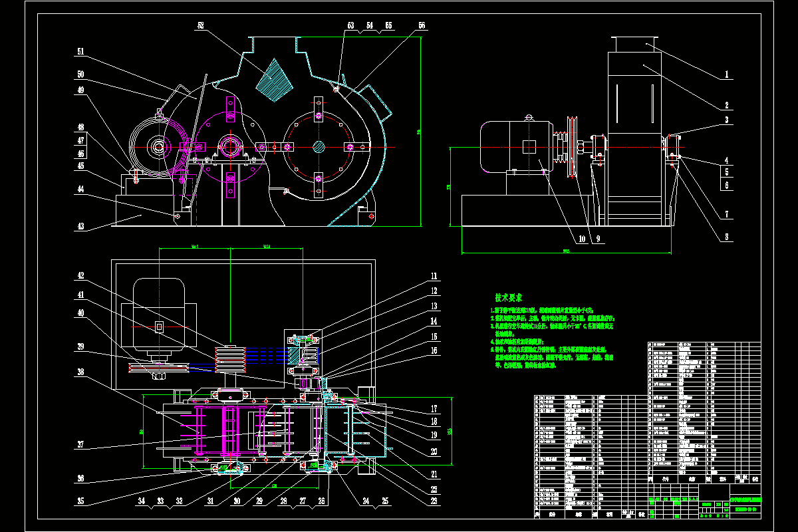Pick part callout number 12
This screenshot has height=532, width=798.
(434, 291)
